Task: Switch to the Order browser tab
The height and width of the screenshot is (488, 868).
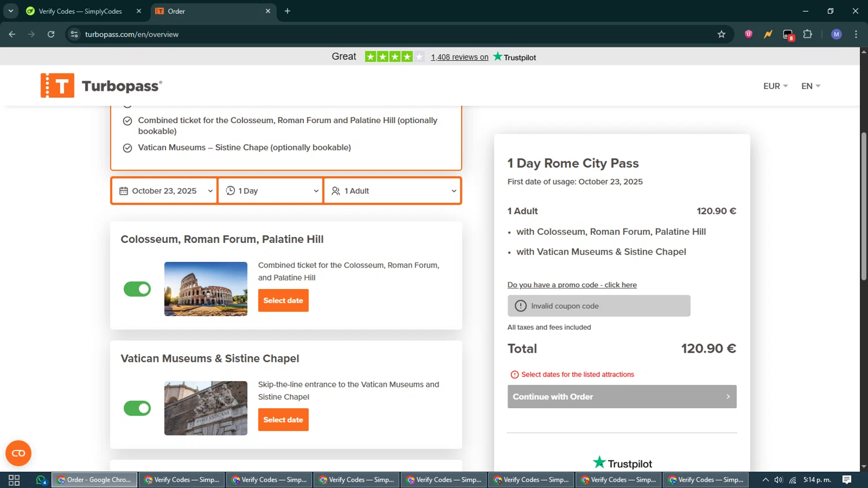Action: (214, 11)
